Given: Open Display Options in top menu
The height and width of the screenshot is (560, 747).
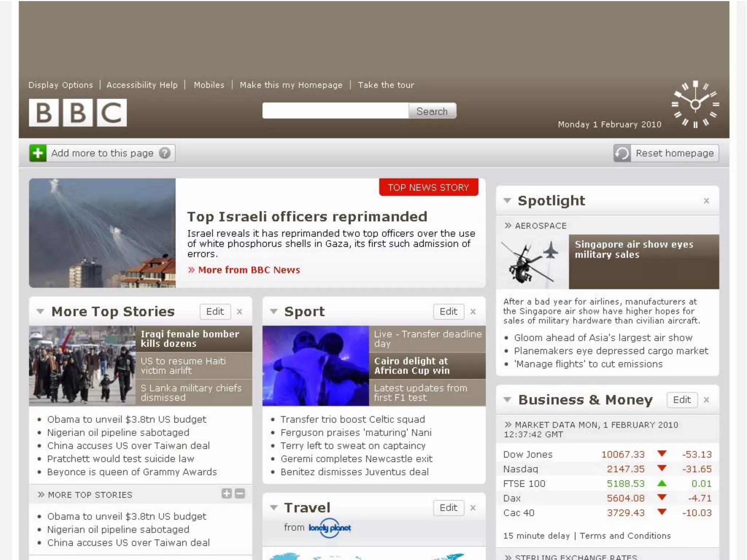Looking at the screenshot, I should tap(61, 85).
